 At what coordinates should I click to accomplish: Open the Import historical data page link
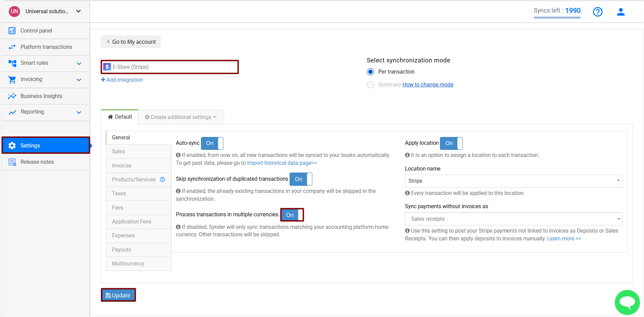click(281, 163)
